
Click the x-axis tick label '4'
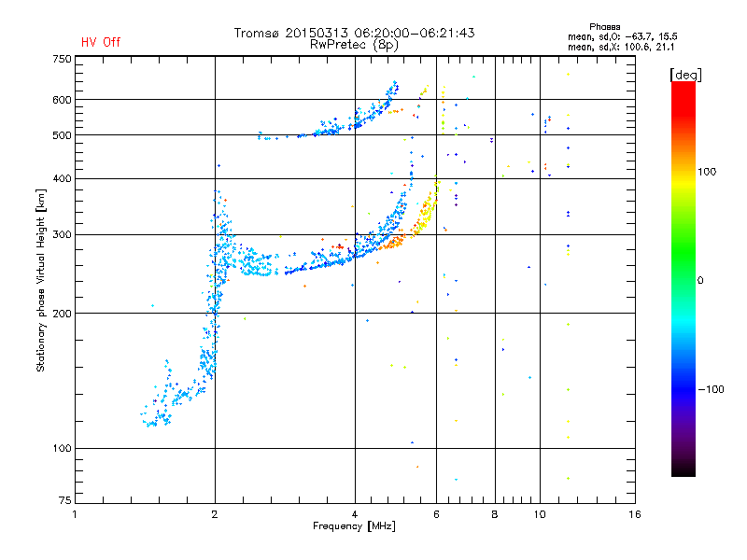[355, 514]
